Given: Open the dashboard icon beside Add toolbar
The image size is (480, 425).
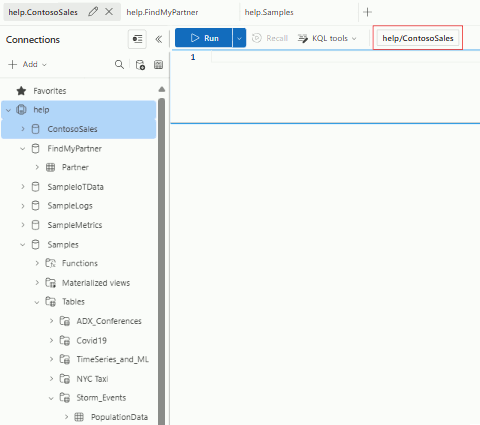Looking at the screenshot, I should tap(158, 65).
